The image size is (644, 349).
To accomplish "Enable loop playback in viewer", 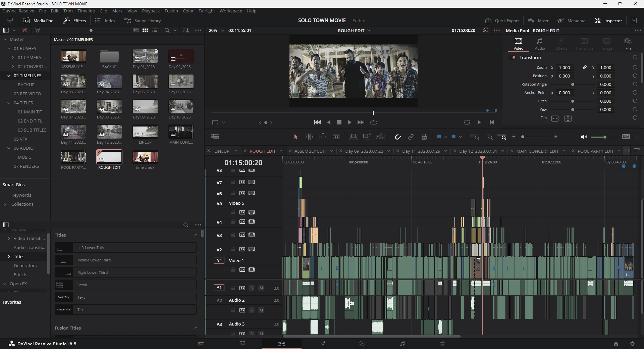I will (374, 122).
